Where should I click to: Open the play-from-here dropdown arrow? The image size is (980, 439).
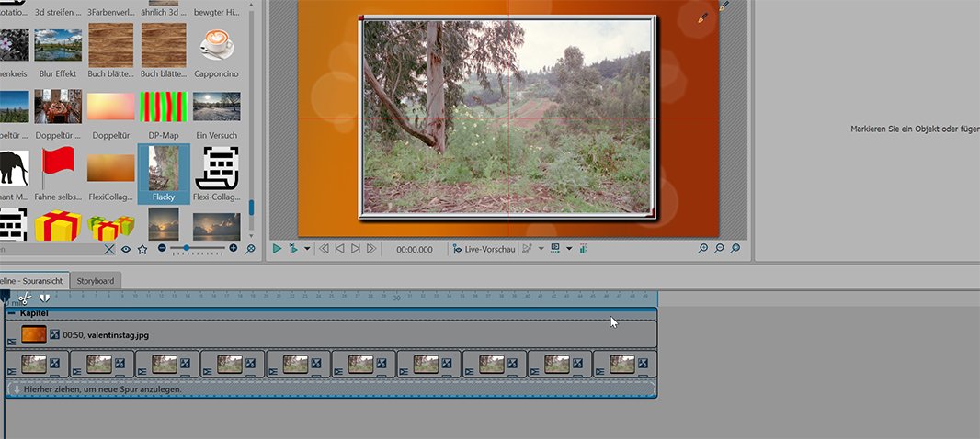tap(307, 249)
